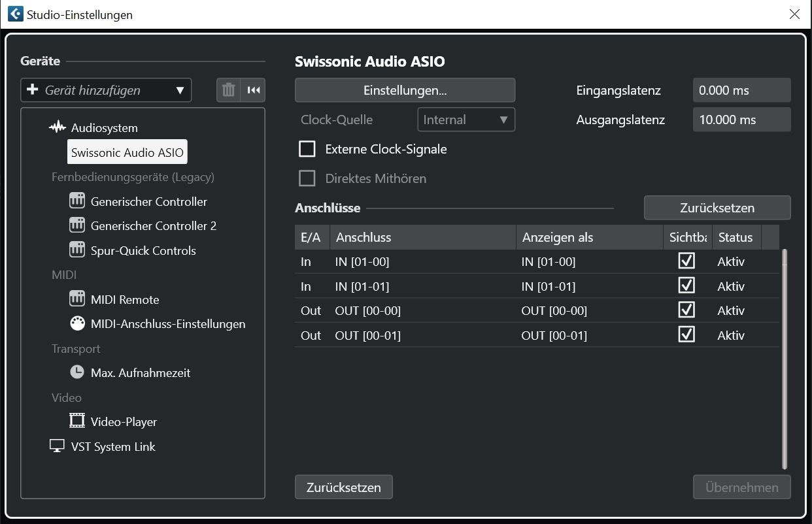This screenshot has width=812, height=524.
Task: Click the Audiosystem waveform icon
Action: (x=58, y=127)
